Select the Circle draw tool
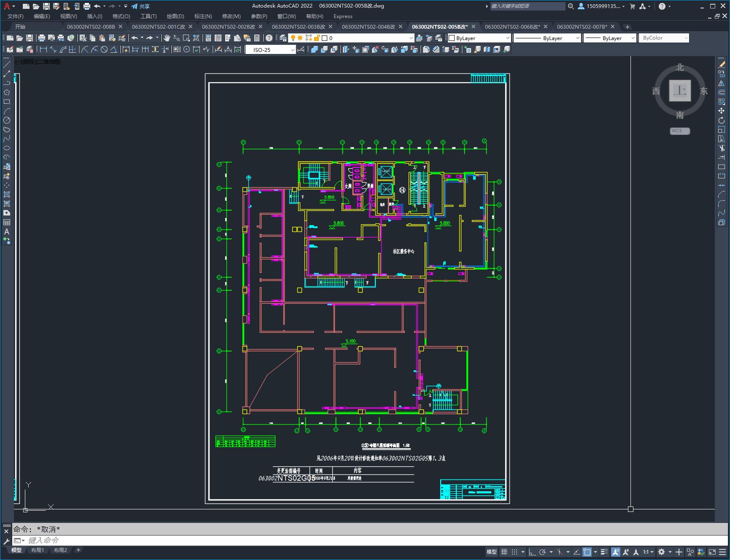The image size is (730, 560). (x=7, y=120)
